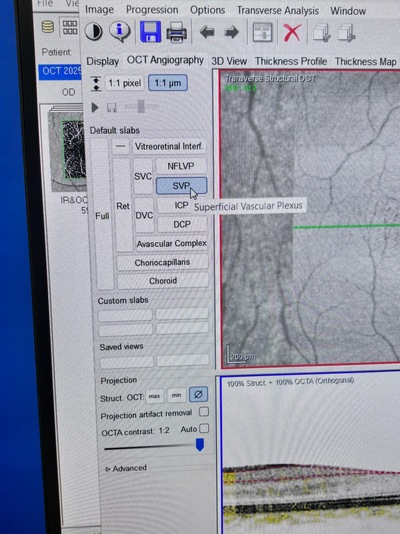The width and height of the screenshot is (400, 534).
Task: Switch to the Thickness Map tab
Action: click(365, 62)
